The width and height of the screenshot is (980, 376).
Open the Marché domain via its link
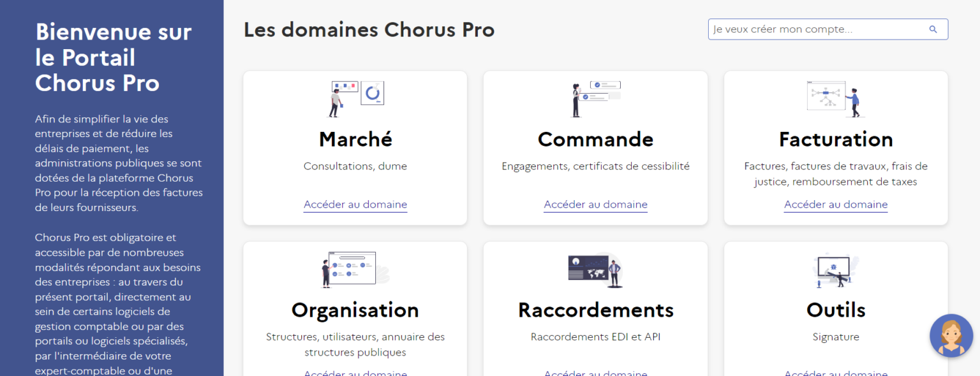click(355, 204)
